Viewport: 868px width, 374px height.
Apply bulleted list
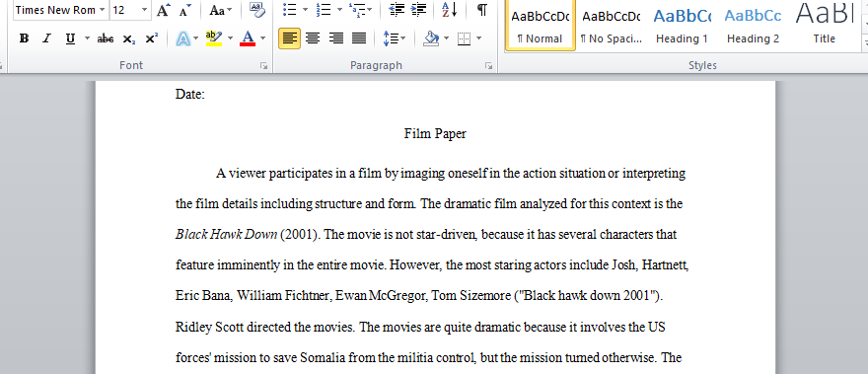[290, 10]
